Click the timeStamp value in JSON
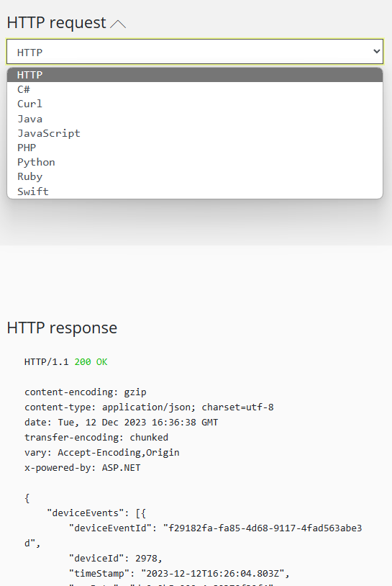Image resolution: width=392 pixels, height=586 pixels. pyautogui.click(x=212, y=573)
